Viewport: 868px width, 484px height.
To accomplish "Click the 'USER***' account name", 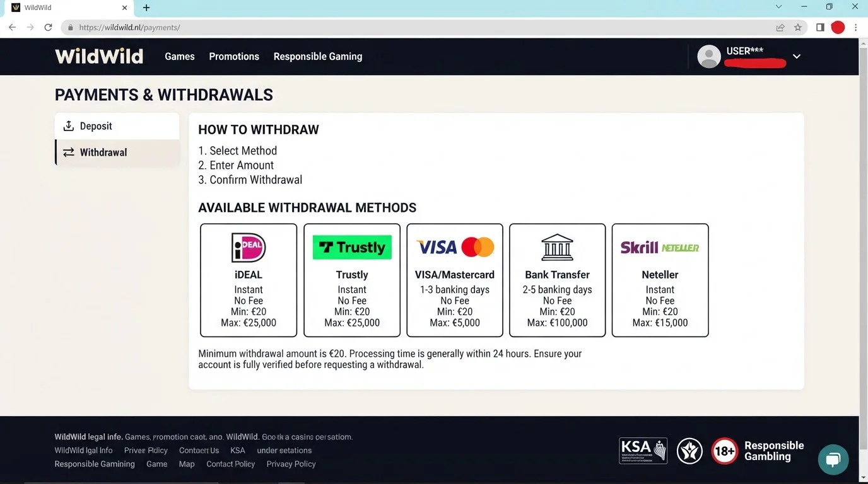I will 745,51.
